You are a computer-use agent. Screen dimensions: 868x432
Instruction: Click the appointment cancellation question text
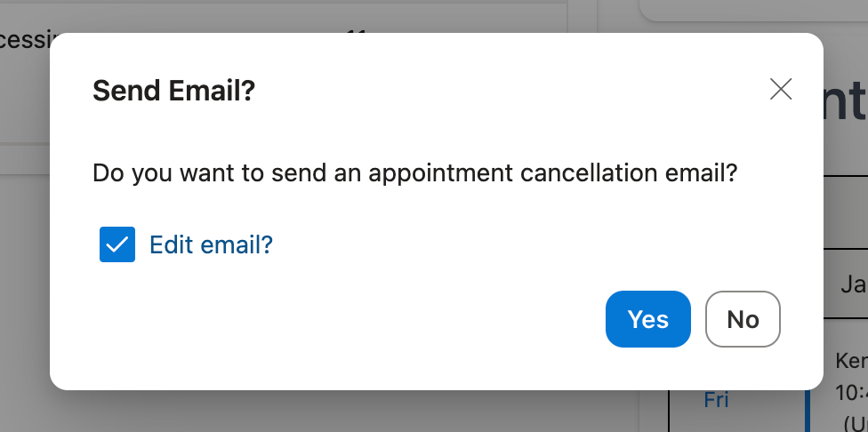[x=415, y=172]
